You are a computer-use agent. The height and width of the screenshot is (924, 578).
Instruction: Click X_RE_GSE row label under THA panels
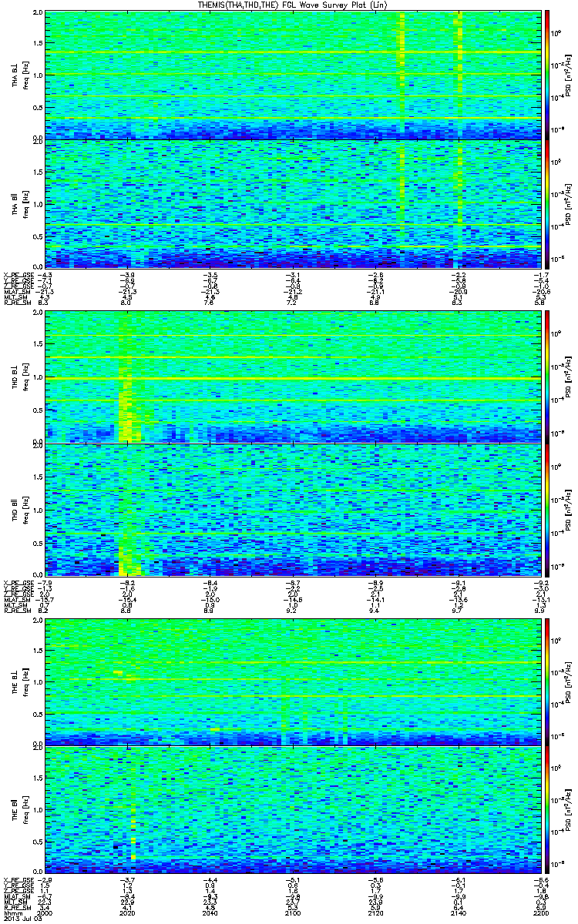coord(18,275)
